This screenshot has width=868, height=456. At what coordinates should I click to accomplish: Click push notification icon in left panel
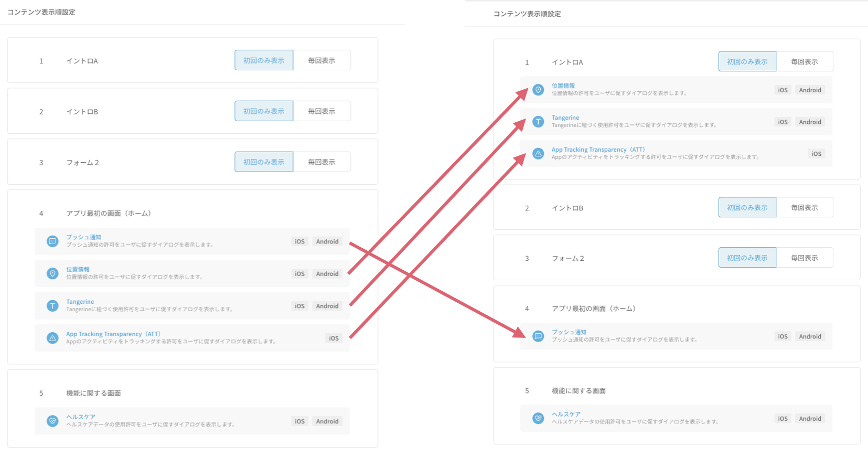[52, 241]
